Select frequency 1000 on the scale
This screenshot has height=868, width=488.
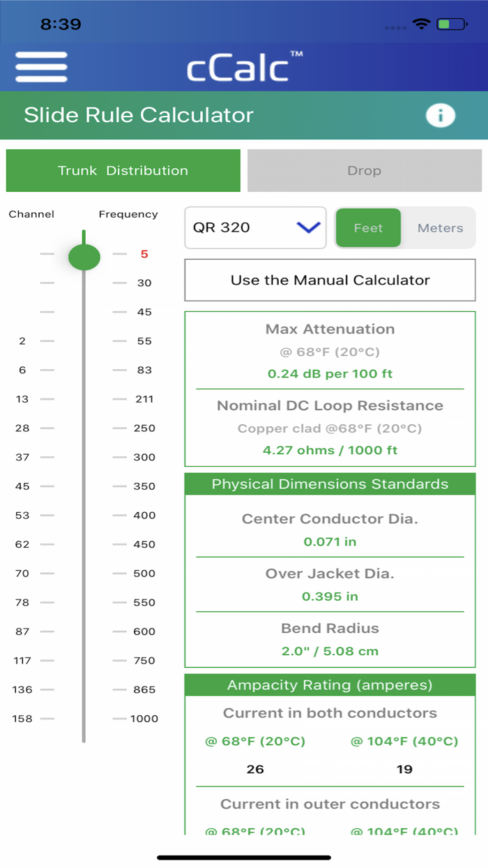click(142, 718)
